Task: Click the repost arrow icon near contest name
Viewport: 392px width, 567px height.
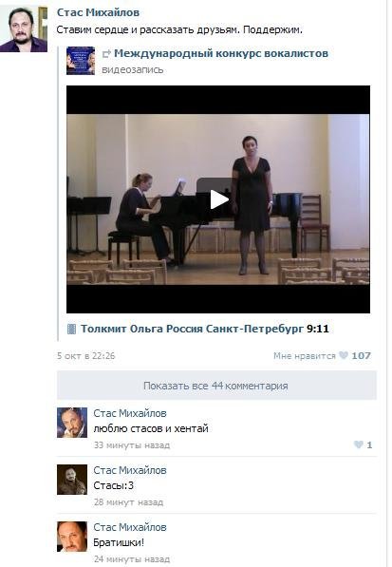Action: (x=106, y=54)
